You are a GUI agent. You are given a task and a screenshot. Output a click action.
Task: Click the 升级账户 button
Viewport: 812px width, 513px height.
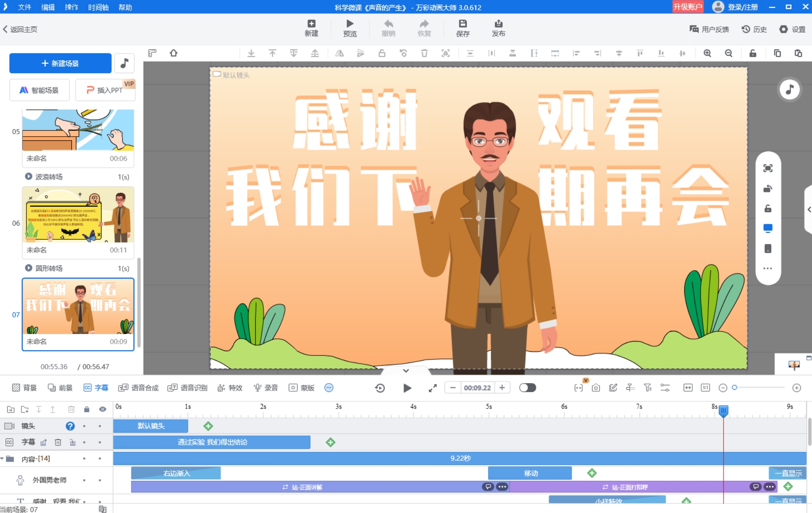688,7
